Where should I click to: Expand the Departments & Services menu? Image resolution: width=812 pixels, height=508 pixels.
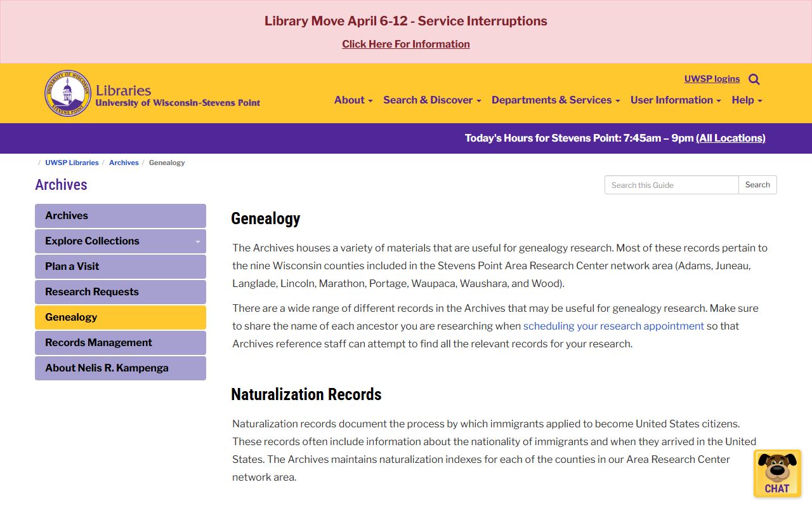coord(556,100)
